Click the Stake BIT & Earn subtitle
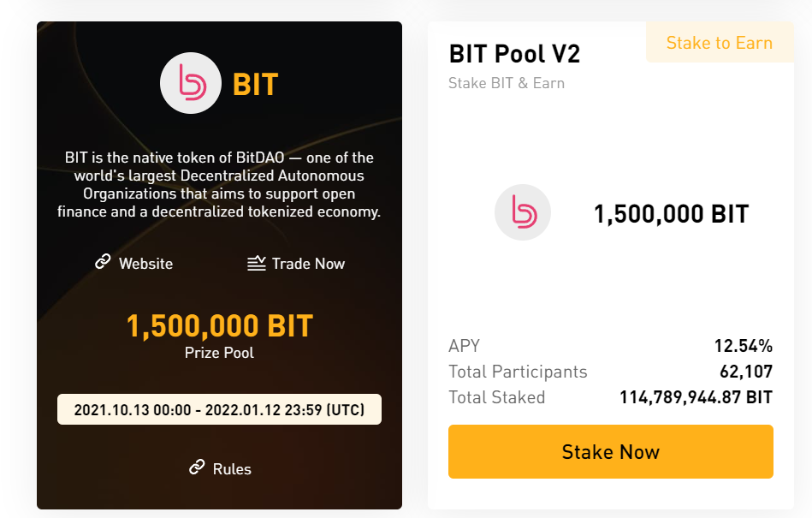This screenshot has height=518, width=812. point(507,83)
